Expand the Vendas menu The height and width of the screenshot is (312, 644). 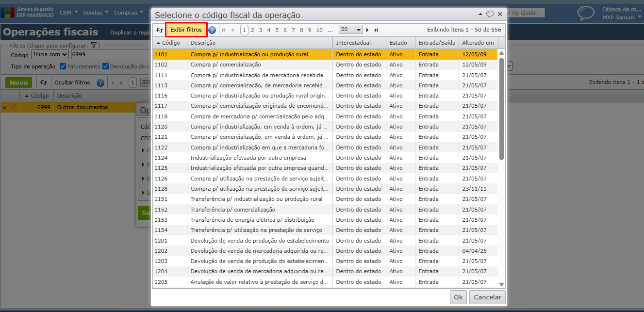(96, 13)
